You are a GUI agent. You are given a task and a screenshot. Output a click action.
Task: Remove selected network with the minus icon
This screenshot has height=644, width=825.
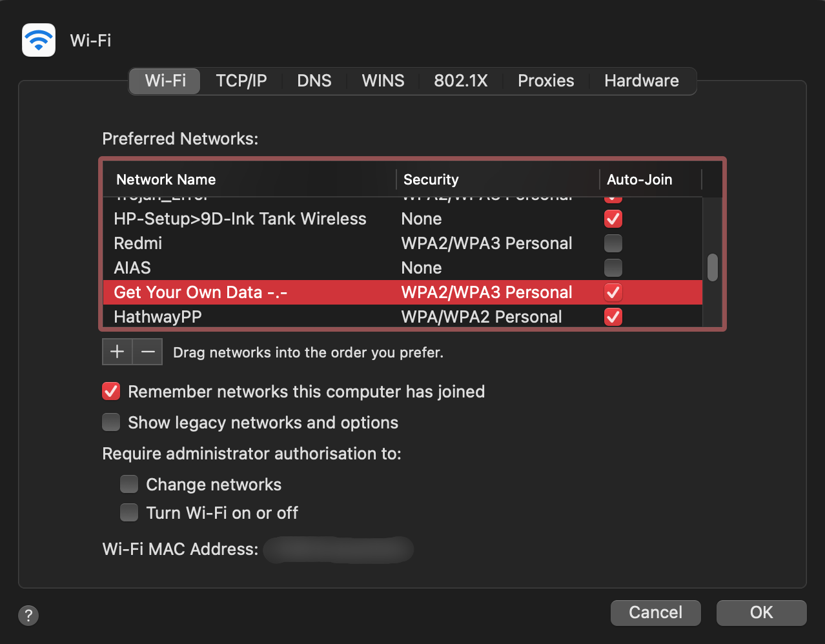click(x=147, y=352)
